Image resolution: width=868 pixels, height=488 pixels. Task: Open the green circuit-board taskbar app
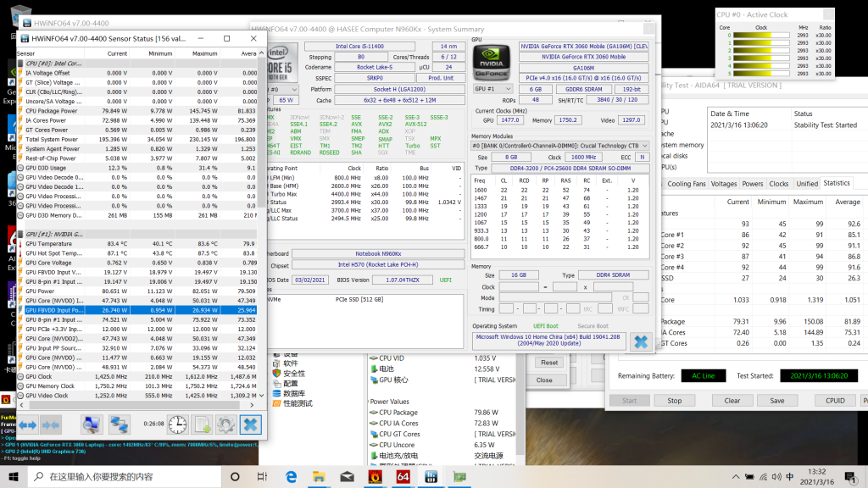[459, 476]
